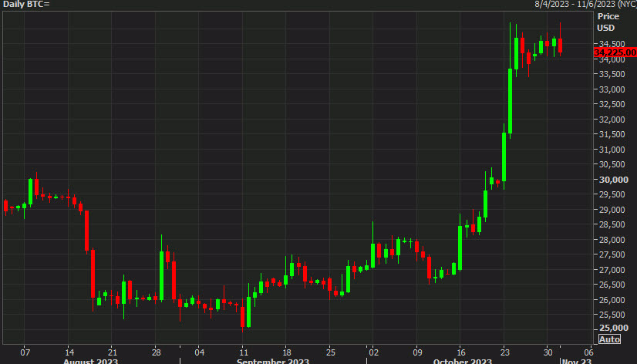This screenshot has width=637, height=364.
Task: Click the 21 date axis label
Action: pos(113,352)
